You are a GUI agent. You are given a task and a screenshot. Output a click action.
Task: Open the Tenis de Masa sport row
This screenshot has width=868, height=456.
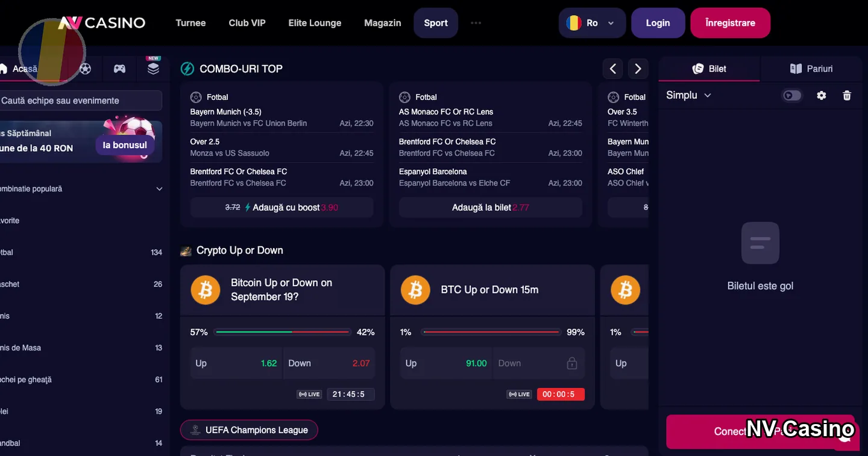81,348
